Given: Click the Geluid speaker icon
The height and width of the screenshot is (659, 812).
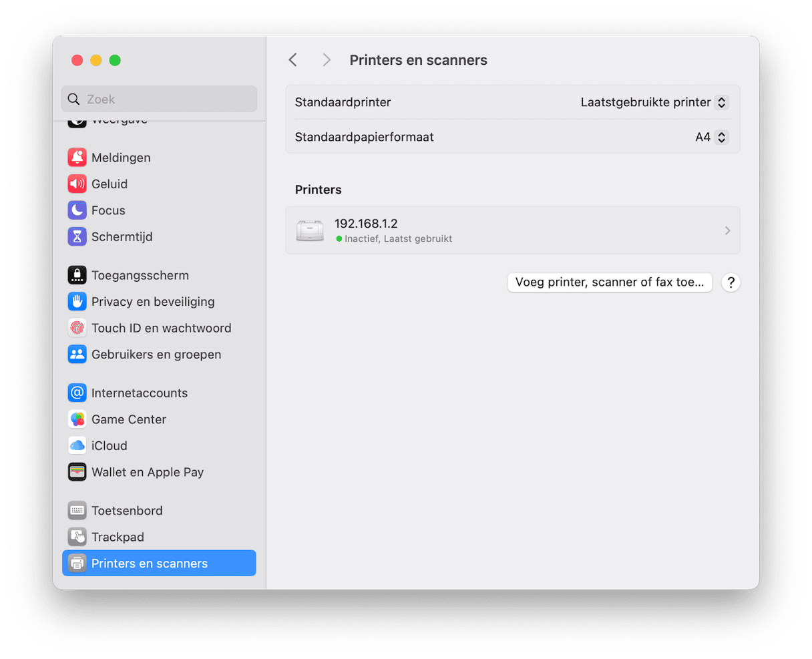Looking at the screenshot, I should pyautogui.click(x=77, y=184).
